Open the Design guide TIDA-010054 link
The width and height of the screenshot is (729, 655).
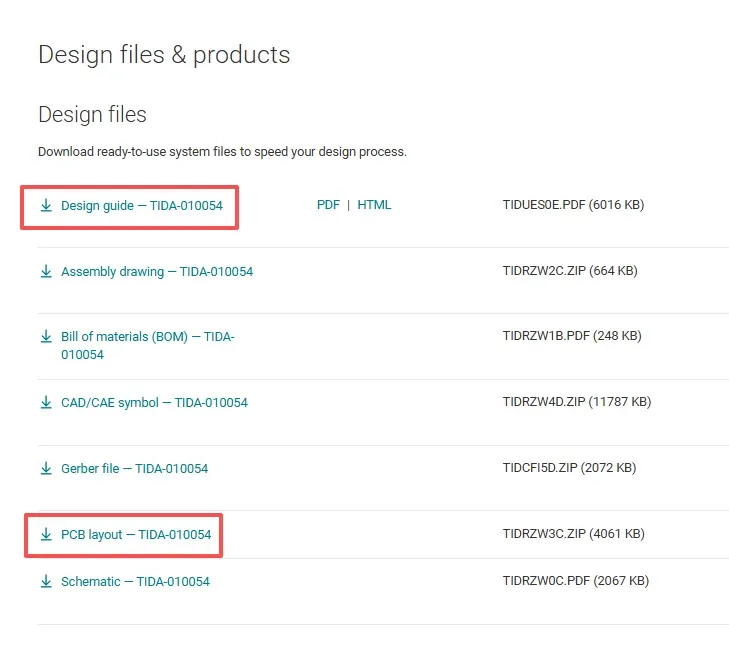142,206
